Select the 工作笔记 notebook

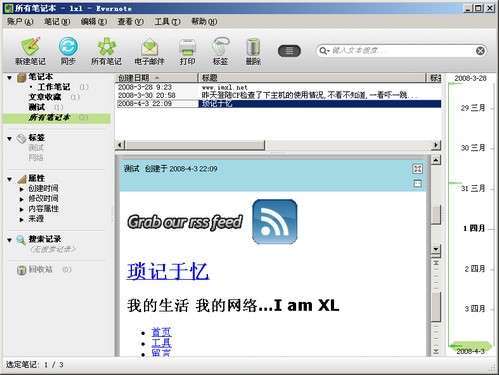coord(54,87)
